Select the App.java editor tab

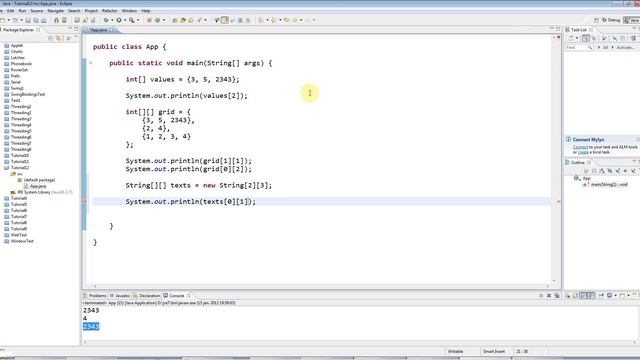pos(98,30)
